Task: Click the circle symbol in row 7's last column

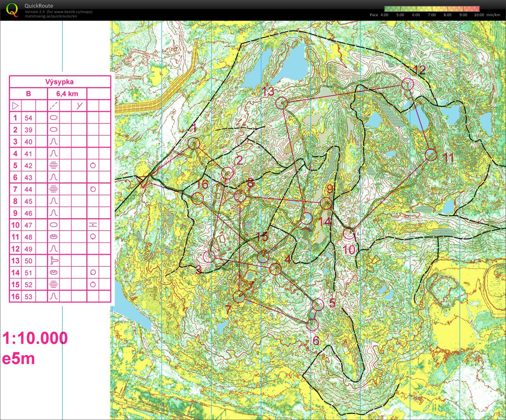Action: click(x=93, y=189)
